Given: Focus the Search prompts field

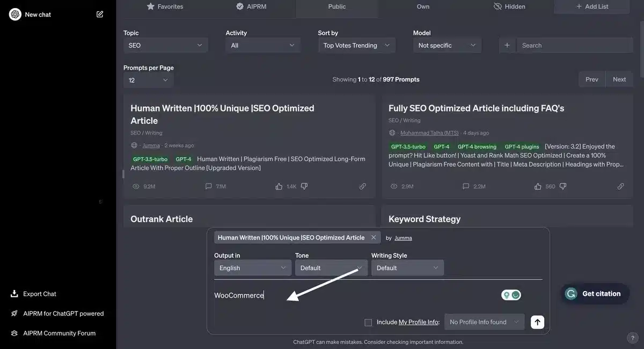Looking at the screenshot, I should [x=575, y=46].
